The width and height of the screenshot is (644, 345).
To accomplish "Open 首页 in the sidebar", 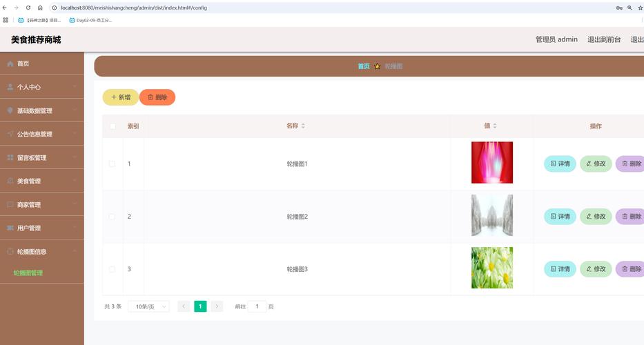I will 42,63.
